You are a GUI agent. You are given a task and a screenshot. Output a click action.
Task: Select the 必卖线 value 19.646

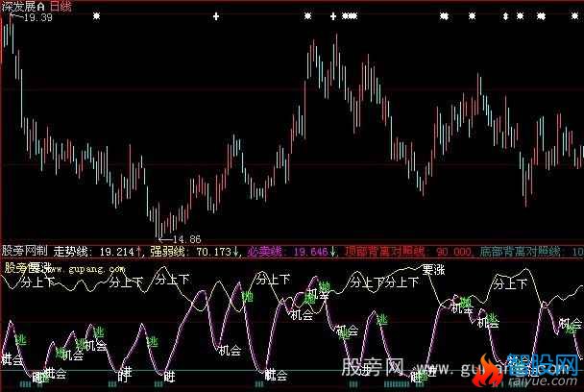(310, 252)
